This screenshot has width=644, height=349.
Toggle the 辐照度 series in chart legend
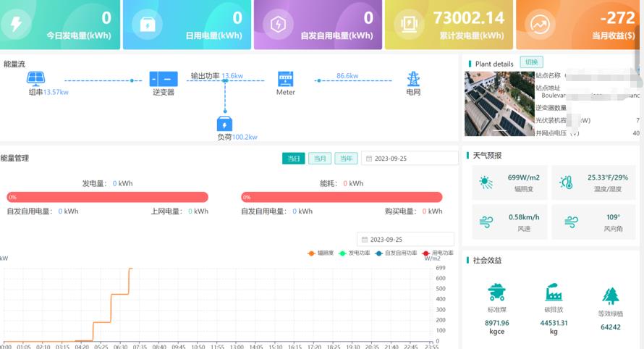point(321,253)
